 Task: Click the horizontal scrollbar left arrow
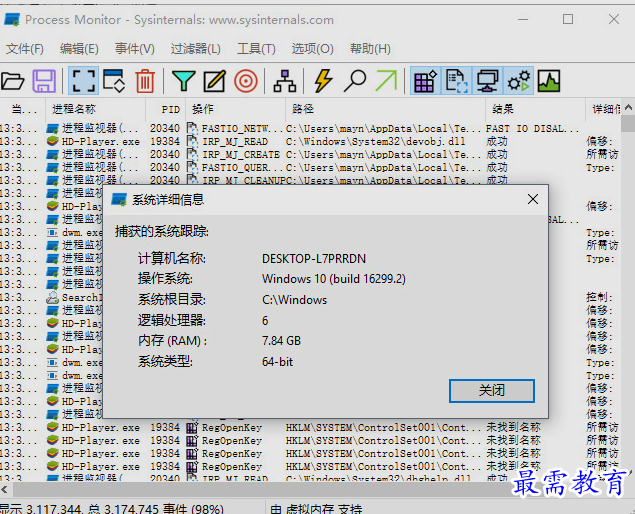coord(4,489)
